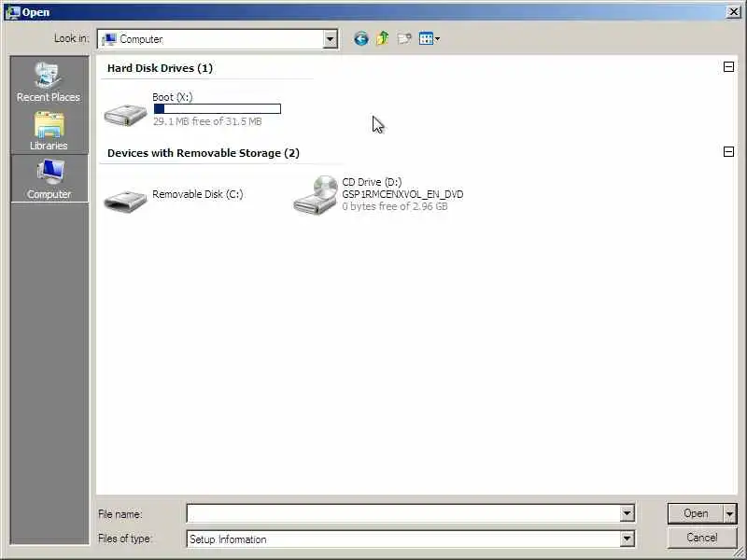Open the split arrow beside Open button
The height and width of the screenshot is (560, 747).
tap(730, 514)
